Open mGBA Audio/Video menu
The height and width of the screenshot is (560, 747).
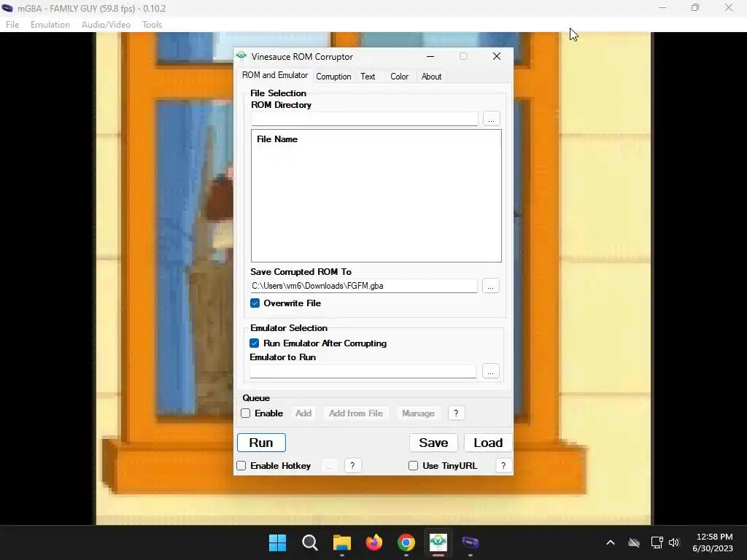pyautogui.click(x=106, y=25)
